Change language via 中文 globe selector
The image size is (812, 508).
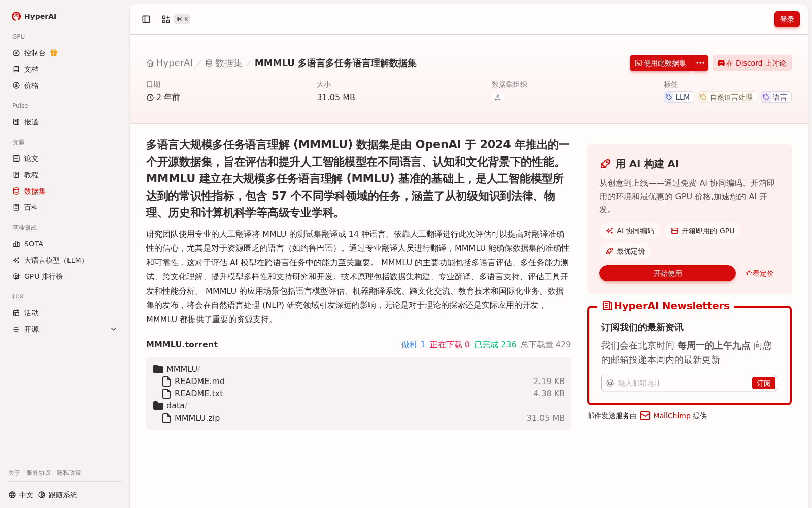tap(21, 495)
